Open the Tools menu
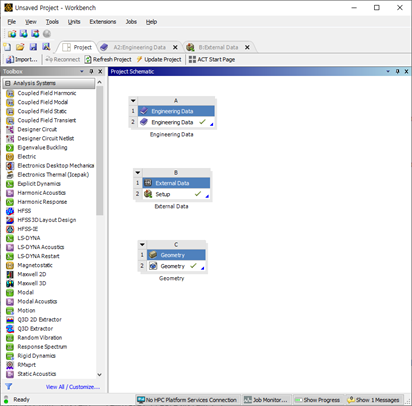The height and width of the screenshot is (406, 412). point(52,22)
